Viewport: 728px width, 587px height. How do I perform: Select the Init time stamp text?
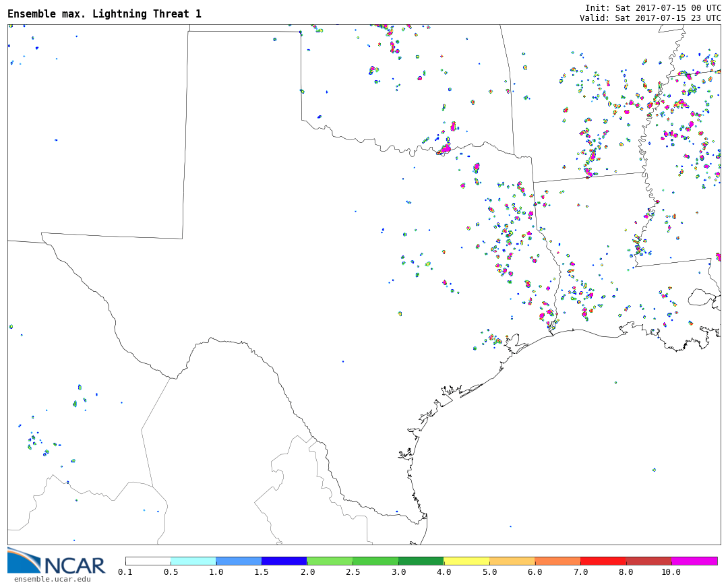653,8
